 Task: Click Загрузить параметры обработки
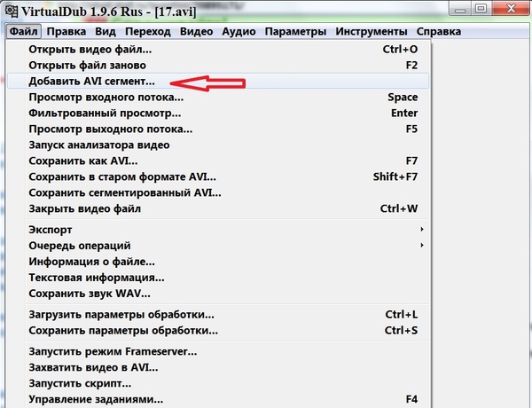tap(121, 315)
